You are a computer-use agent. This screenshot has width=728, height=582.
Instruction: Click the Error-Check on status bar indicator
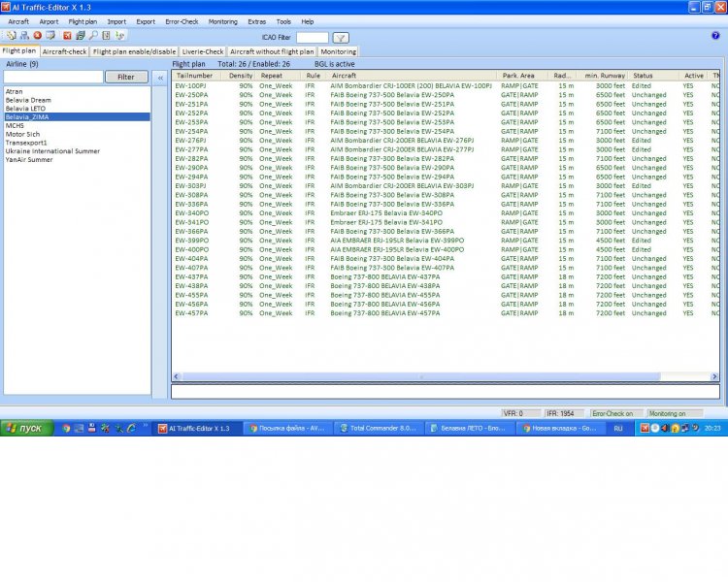tap(616, 413)
